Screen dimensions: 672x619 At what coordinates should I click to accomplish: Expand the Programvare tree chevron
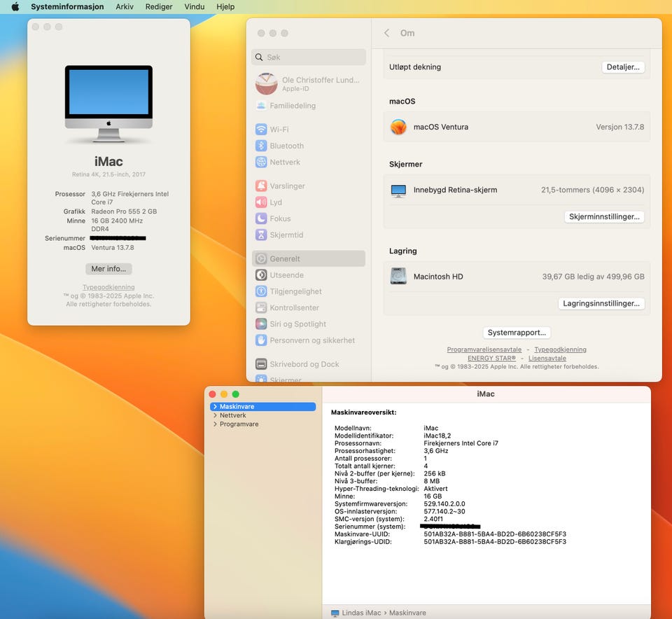coord(215,424)
